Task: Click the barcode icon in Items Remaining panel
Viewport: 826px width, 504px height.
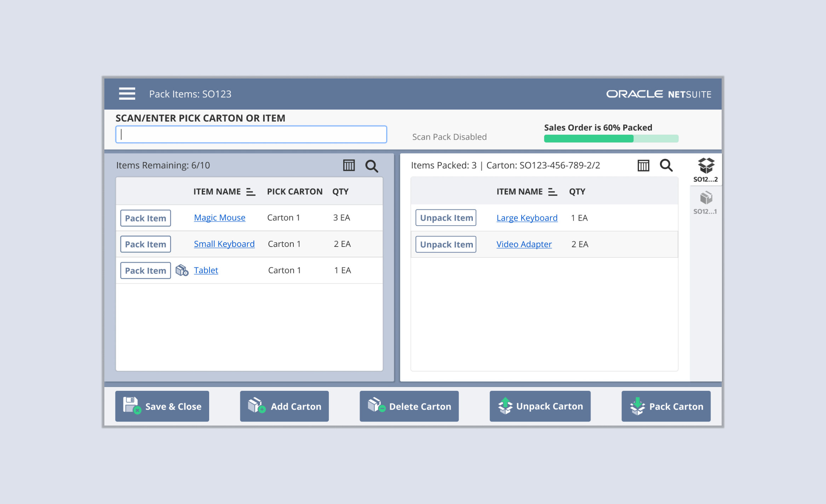Action: (x=349, y=165)
